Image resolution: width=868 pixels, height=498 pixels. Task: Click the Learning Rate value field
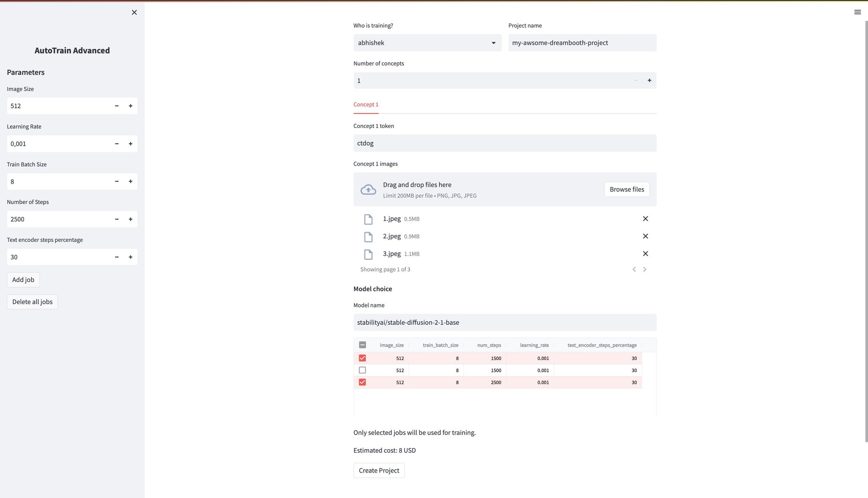(58, 144)
